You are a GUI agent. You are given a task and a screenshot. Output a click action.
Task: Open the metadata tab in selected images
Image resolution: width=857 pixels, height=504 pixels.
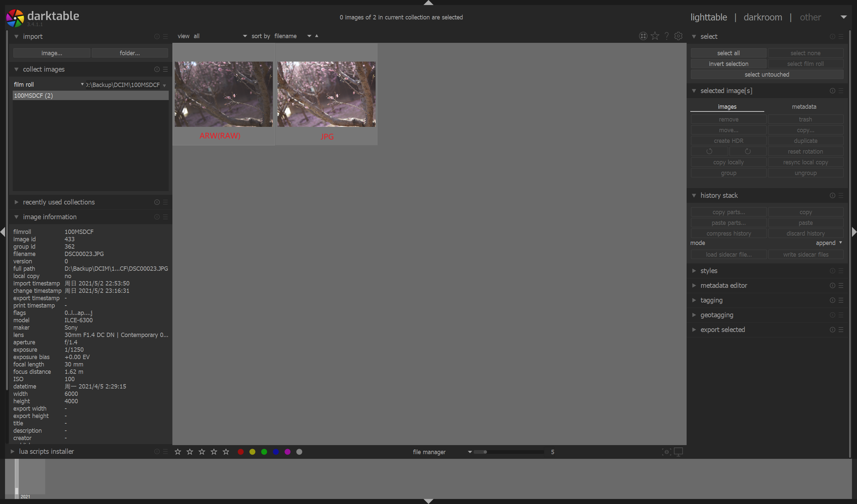tap(804, 106)
